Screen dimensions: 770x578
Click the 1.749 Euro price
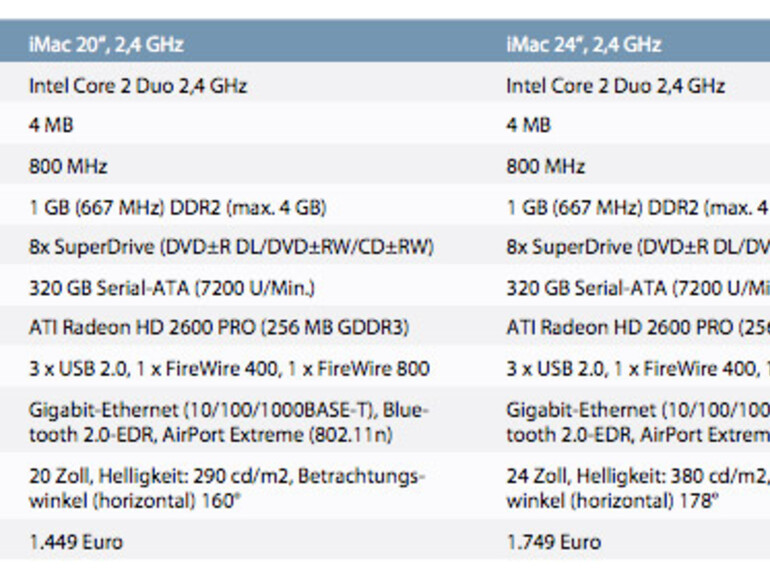pos(553,542)
